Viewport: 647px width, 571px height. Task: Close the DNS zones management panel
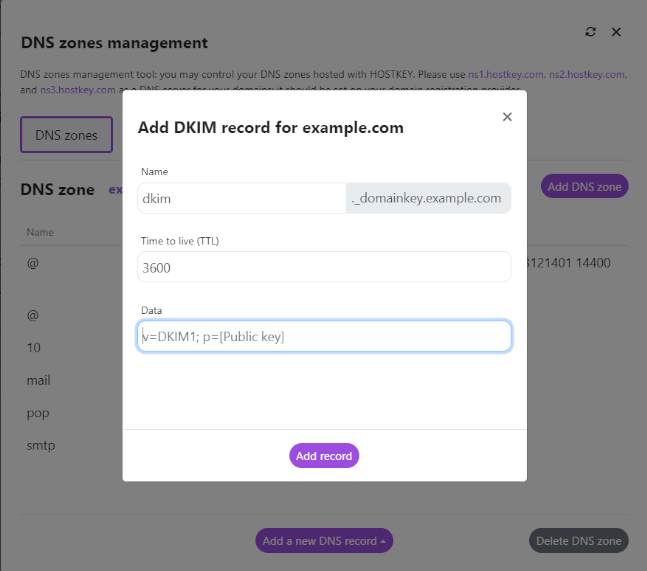[x=616, y=32]
